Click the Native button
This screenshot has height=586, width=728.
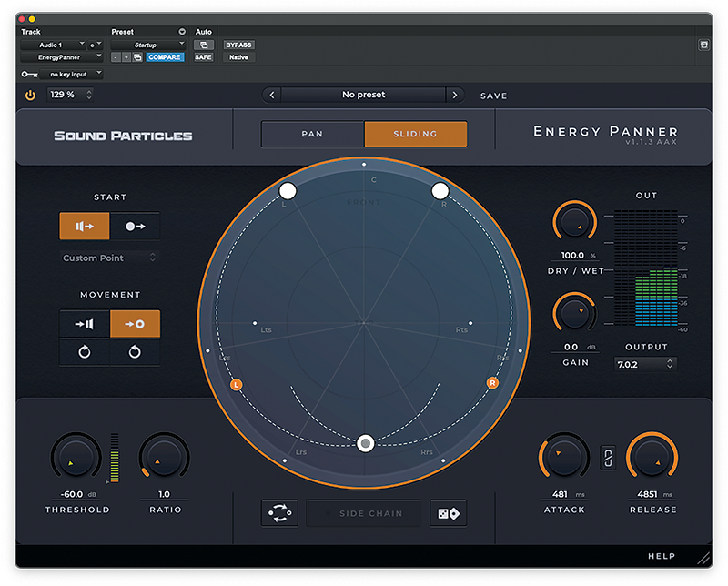(x=238, y=57)
